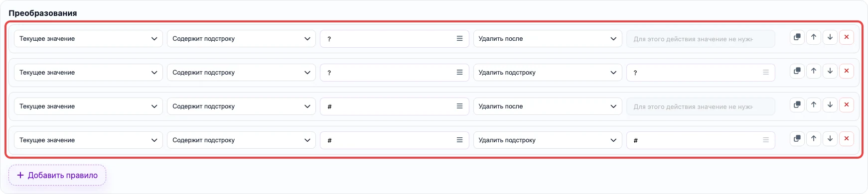
Task: Move the '?' Удалить после rule down
Action: click(830, 37)
